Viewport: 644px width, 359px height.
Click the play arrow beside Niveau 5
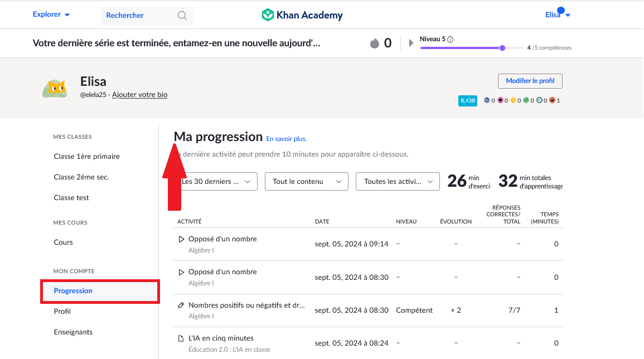click(x=411, y=43)
